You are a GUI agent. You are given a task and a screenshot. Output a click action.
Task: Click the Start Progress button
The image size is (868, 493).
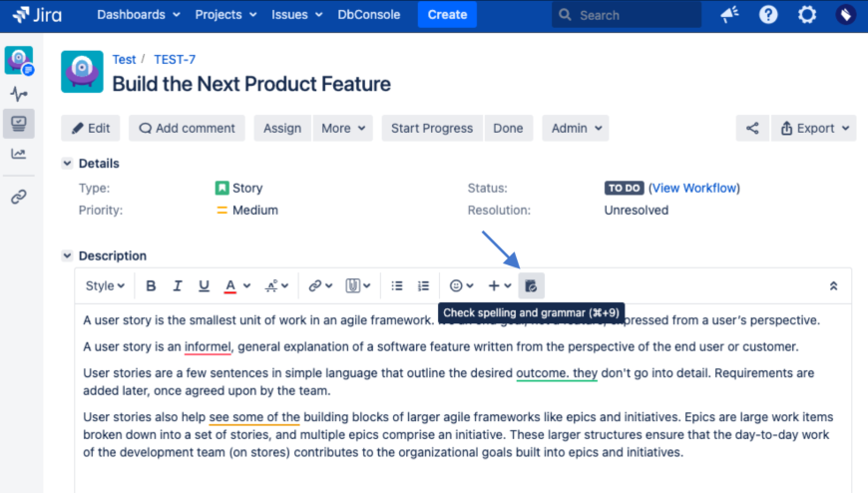tap(431, 128)
